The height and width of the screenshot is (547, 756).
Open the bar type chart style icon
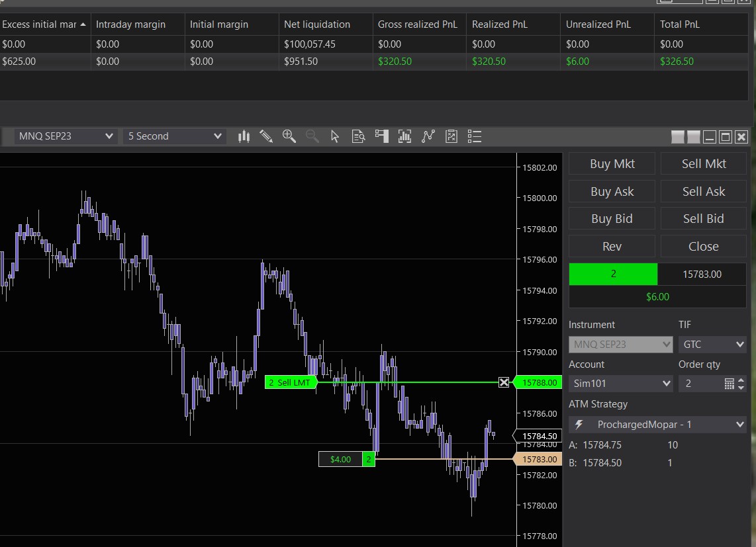tap(244, 136)
